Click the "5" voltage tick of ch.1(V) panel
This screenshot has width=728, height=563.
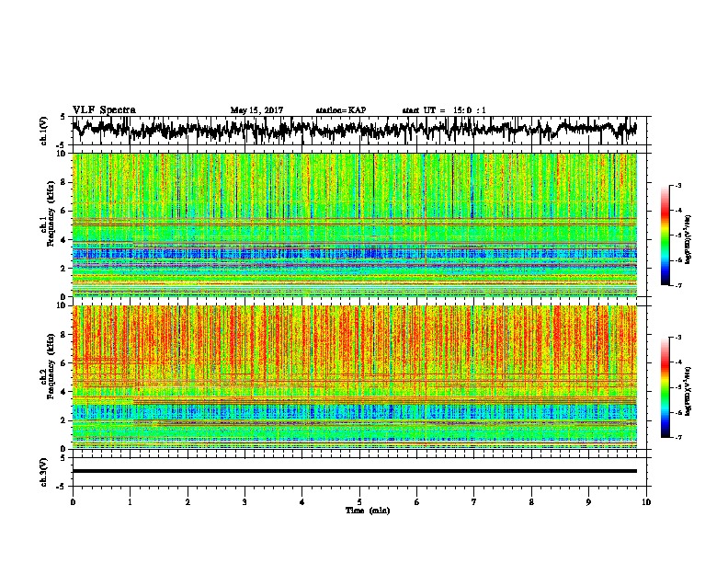pos(63,117)
